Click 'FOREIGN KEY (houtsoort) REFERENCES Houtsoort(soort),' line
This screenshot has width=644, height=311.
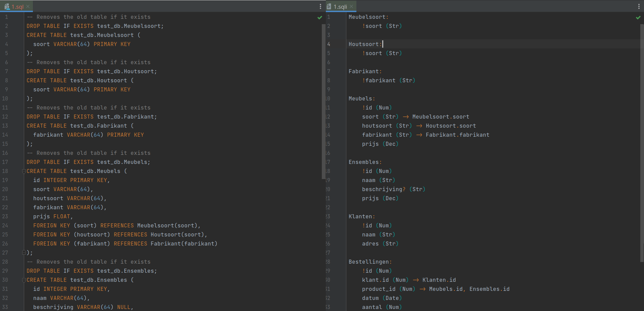[x=120, y=234]
